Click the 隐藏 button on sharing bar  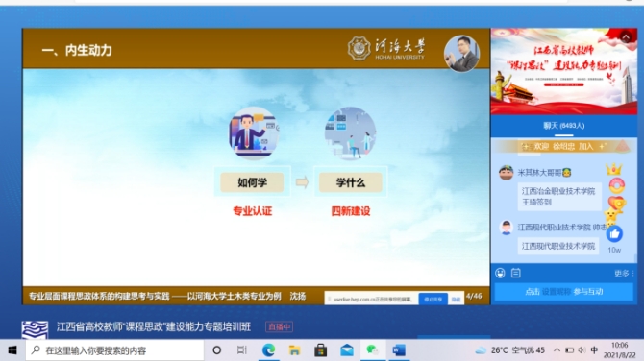coord(456,299)
